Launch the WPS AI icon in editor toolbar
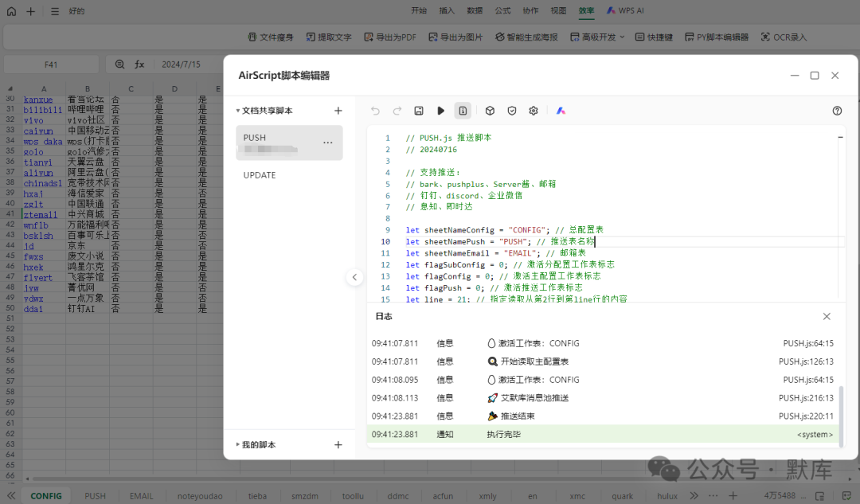 click(561, 111)
